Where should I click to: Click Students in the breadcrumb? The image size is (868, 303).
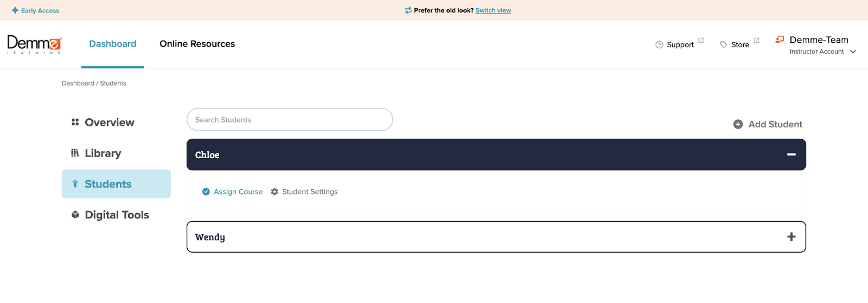click(113, 83)
